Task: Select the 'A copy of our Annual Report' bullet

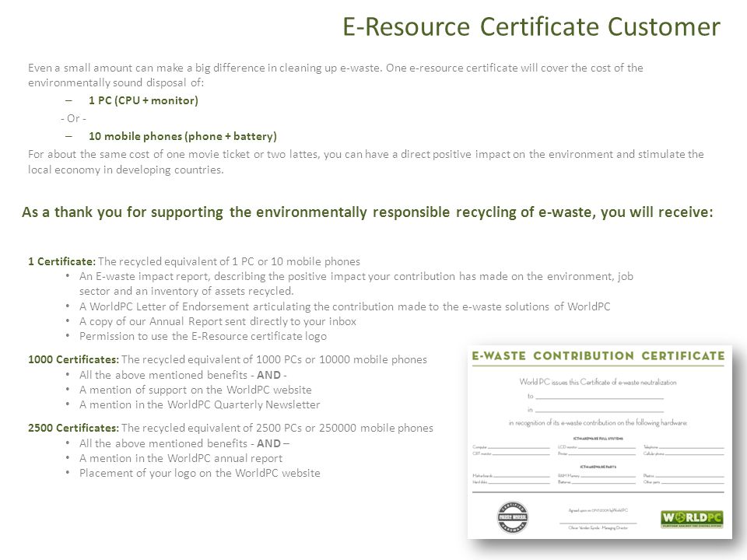Action: 218,321
